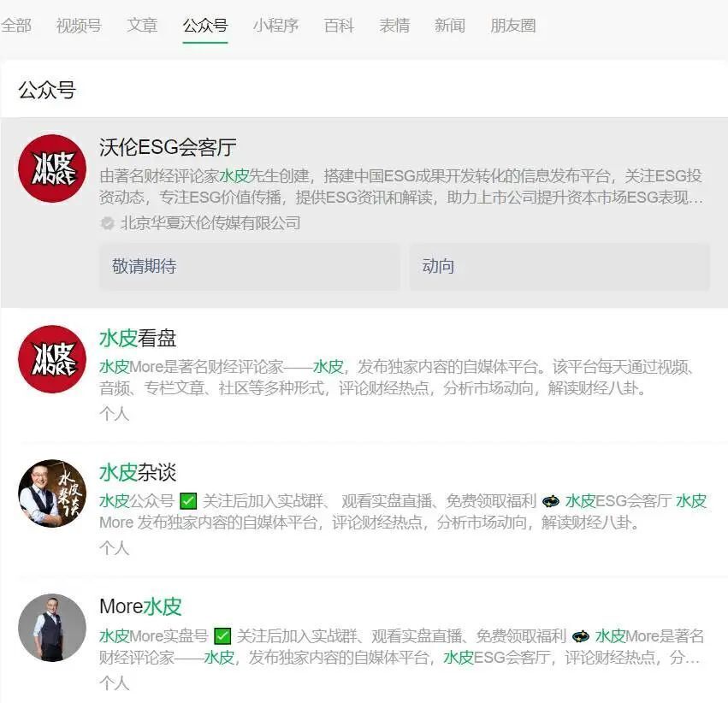Click green checkmark emoji in 水皮杂谈 description

pyautogui.click(x=189, y=501)
